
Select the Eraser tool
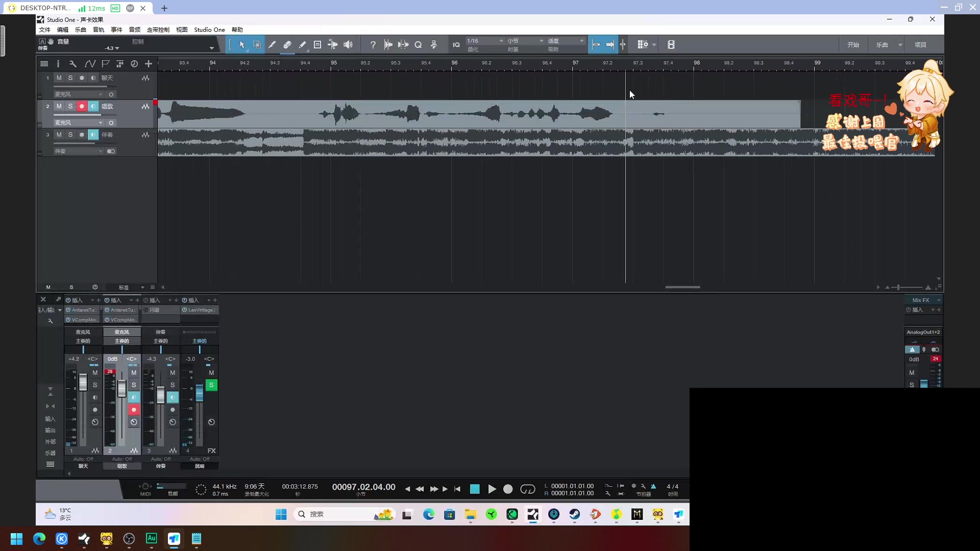click(x=287, y=45)
